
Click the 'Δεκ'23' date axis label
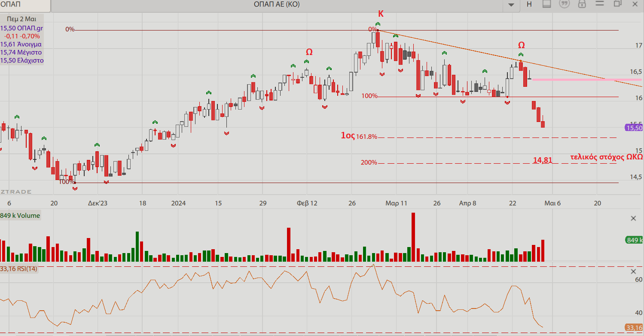pos(98,203)
